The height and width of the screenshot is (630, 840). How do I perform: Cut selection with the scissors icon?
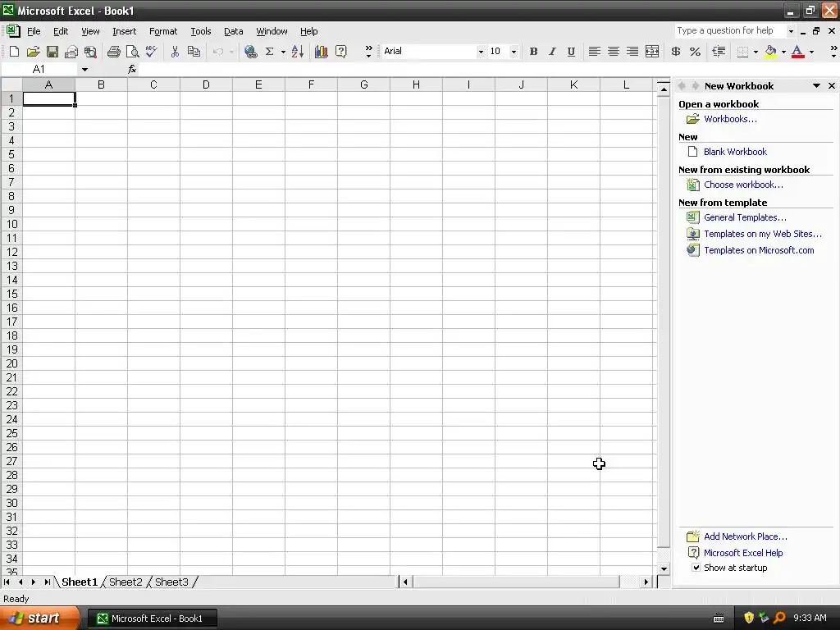tap(175, 52)
